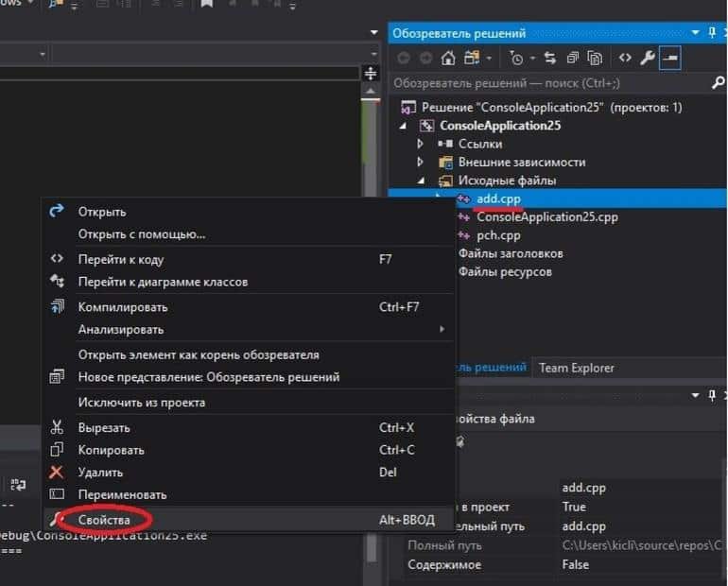Select Файлы заголовков folder
The height and width of the screenshot is (586, 728).
(511, 253)
